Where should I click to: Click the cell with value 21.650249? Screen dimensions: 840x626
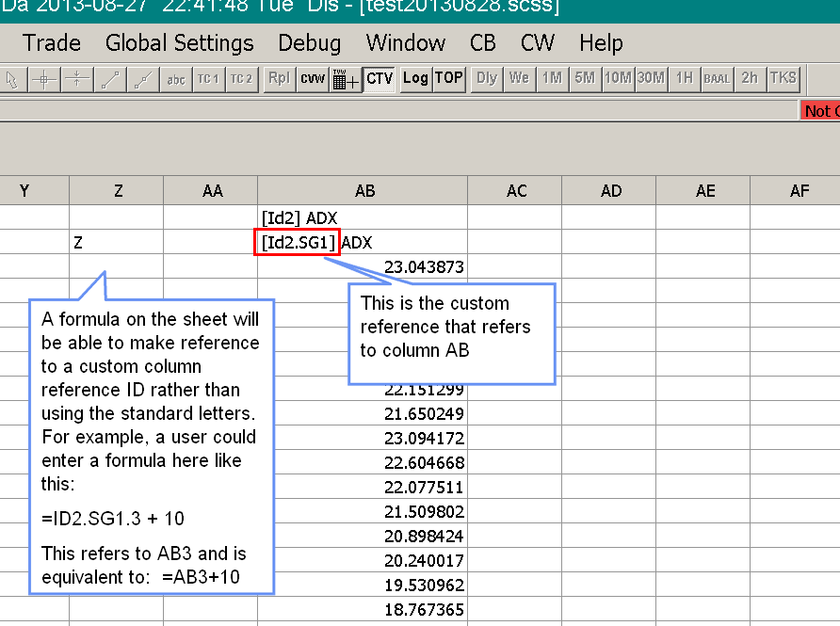tap(363, 413)
